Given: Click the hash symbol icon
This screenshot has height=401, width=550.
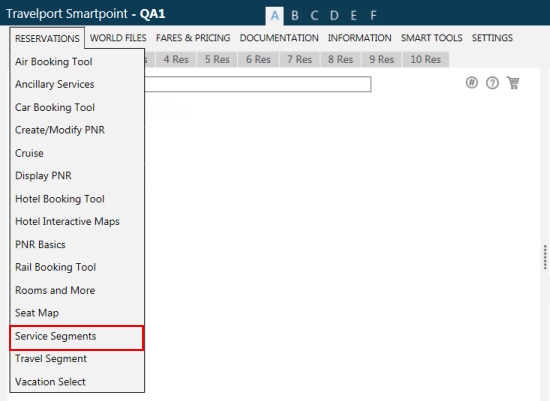Looking at the screenshot, I should (x=471, y=83).
